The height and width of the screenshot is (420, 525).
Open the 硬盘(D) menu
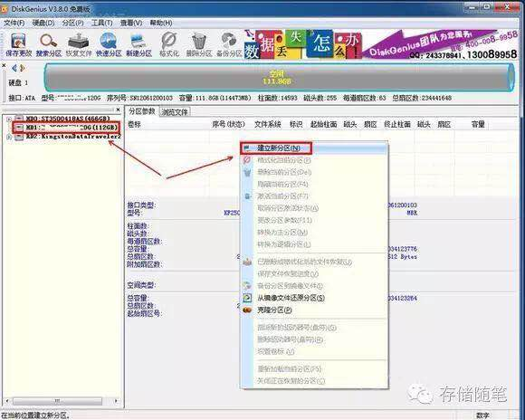(x=43, y=24)
